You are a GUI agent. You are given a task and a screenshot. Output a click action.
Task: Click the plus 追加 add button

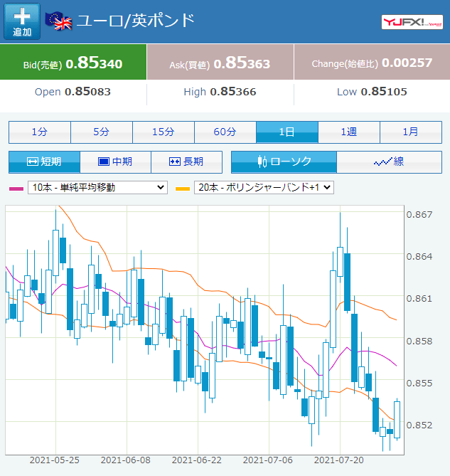[22, 21]
